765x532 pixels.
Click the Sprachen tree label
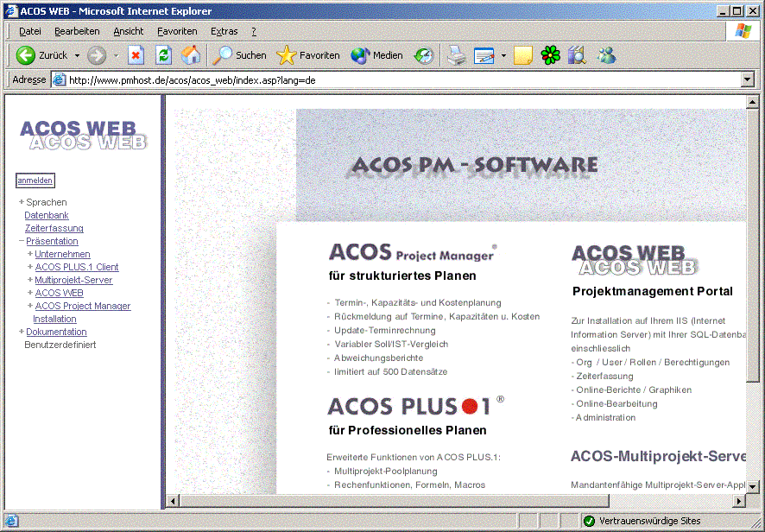click(47, 202)
